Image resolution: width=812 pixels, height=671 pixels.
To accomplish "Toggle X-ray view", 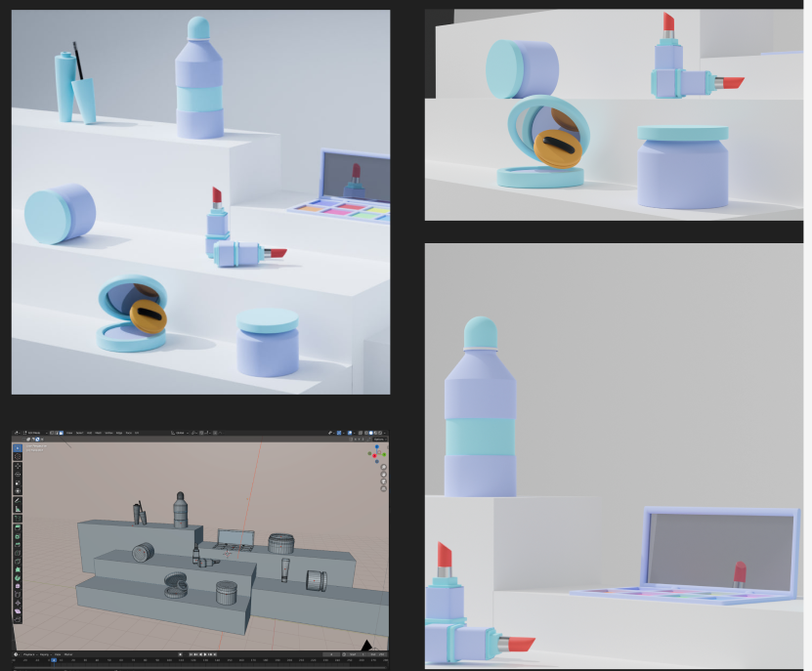I will pos(361,433).
